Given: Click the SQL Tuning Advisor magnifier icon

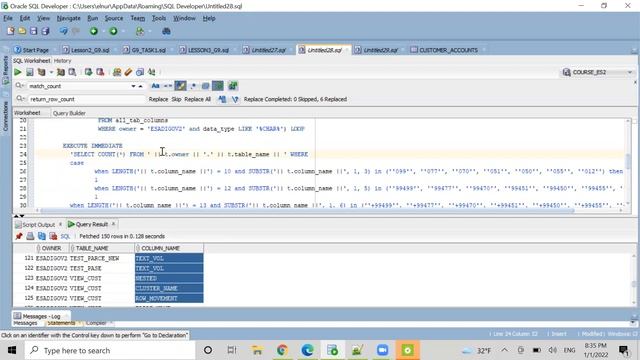Looking at the screenshot, I should click(72, 72).
